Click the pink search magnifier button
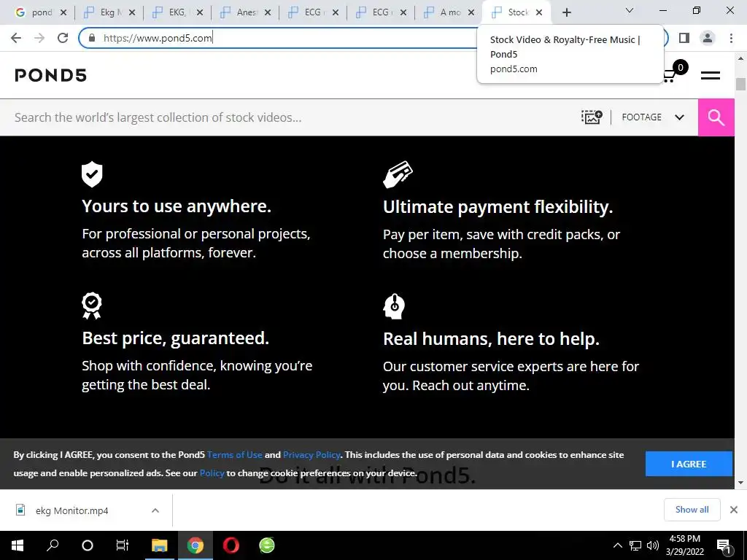Viewport: 747px width, 560px height. 716,117
